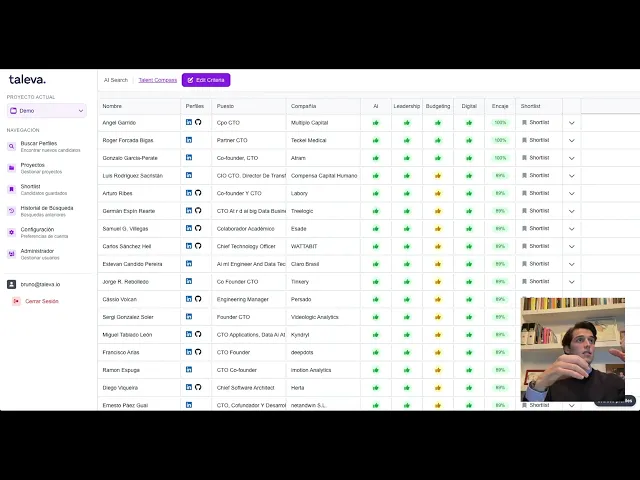Viewport: 640px width, 480px height.
Task: Open Ernesto Páez Guai LinkedIn icon
Action: click(x=189, y=405)
